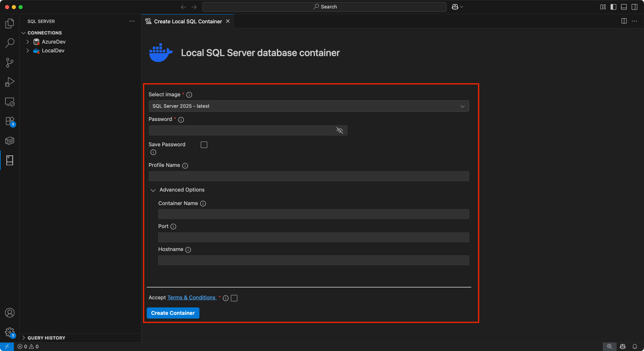This screenshot has height=351, width=644.
Task: Open the Source Control view
Action: [10, 62]
